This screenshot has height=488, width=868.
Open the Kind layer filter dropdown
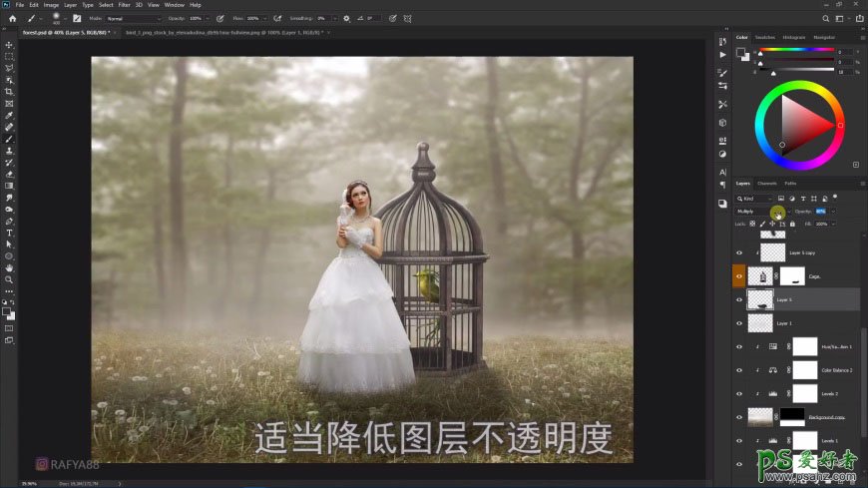753,199
